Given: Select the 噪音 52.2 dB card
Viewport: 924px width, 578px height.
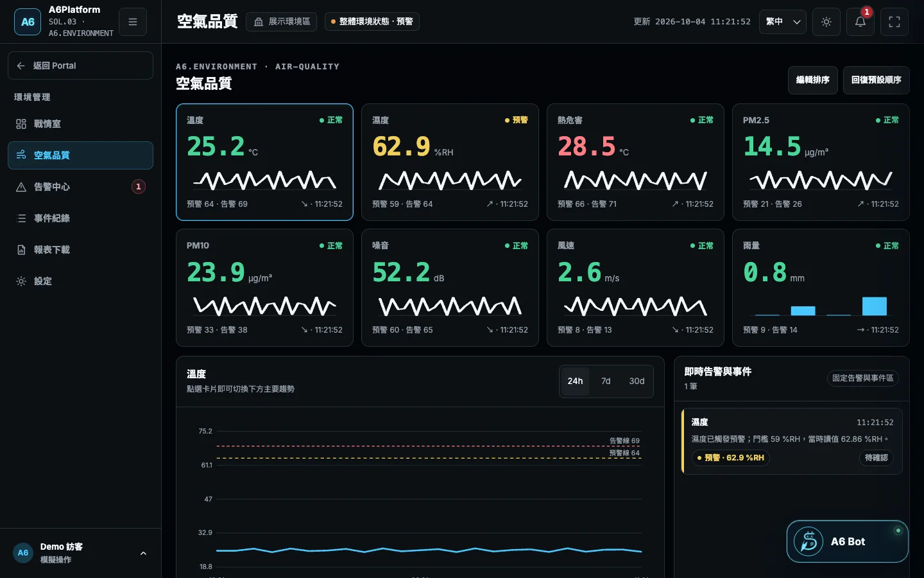Looking at the screenshot, I should coord(450,288).
